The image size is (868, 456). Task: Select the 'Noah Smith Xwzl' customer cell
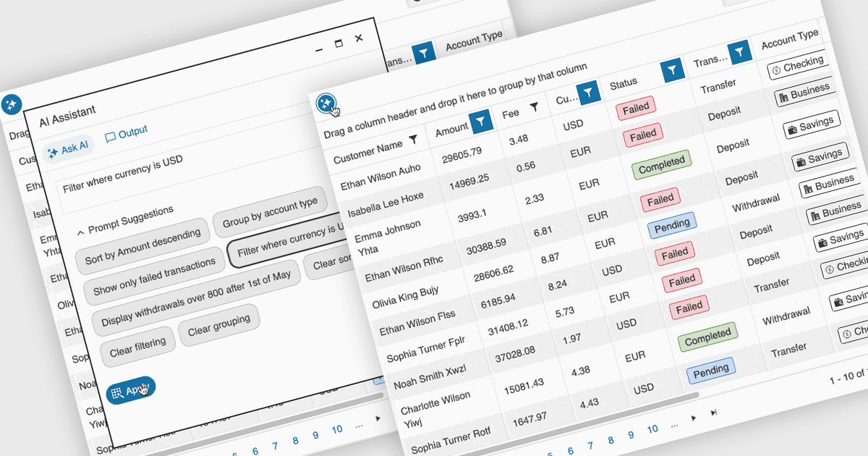coord(430,376)
